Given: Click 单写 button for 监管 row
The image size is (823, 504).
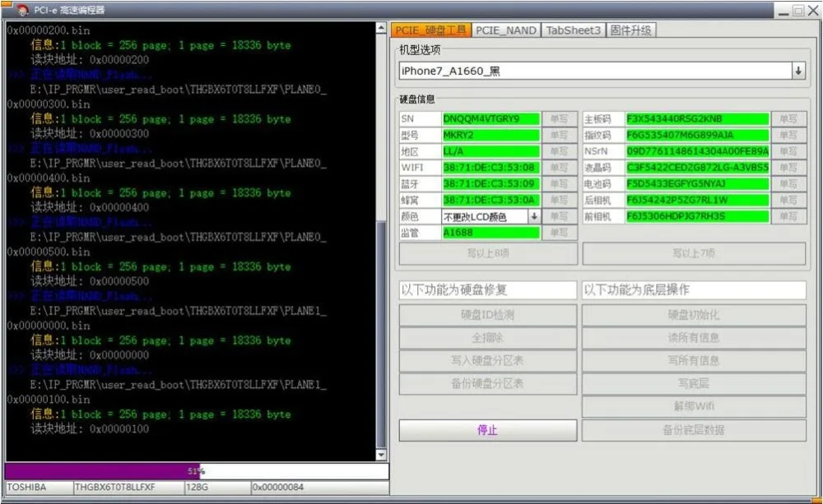Looking at the screenshot, I should tap(560, 233).
